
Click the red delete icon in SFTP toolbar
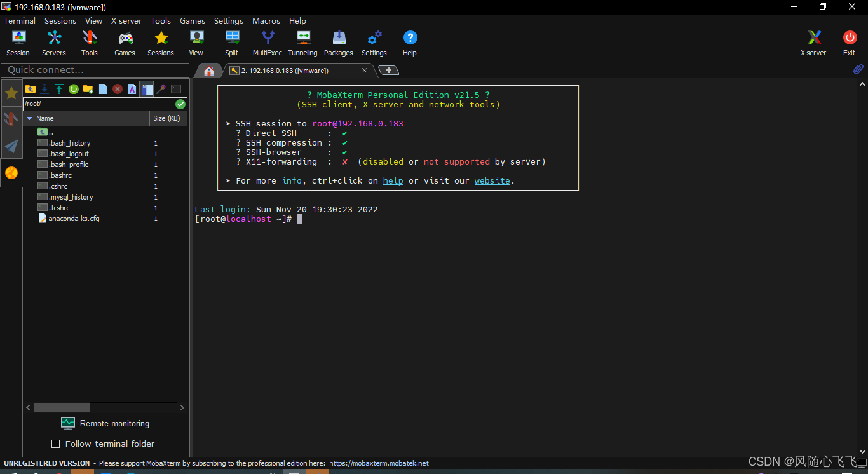tap(118, 89)
